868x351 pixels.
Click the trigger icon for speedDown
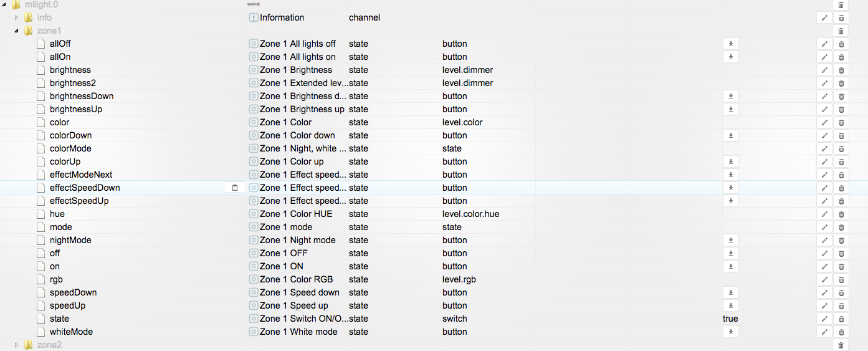731,292
